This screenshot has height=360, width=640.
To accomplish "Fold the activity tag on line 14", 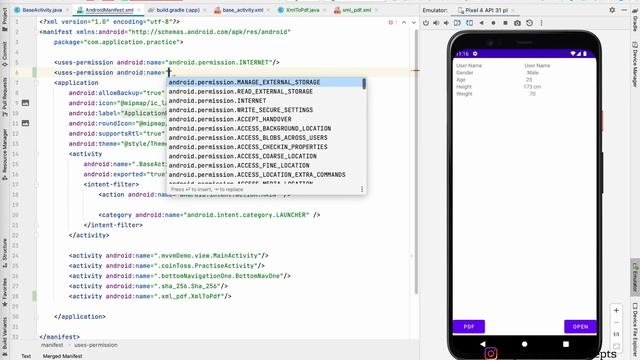I will pyautogui.click(x=37, y=154).
